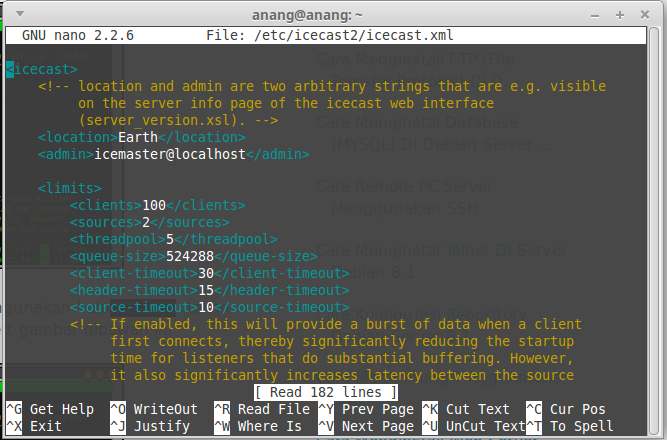The height and width of the screenshot is (440, 667).
Task: Click the comment line 'it also significantly increases latency'
Action: click(x=342, y=376)
